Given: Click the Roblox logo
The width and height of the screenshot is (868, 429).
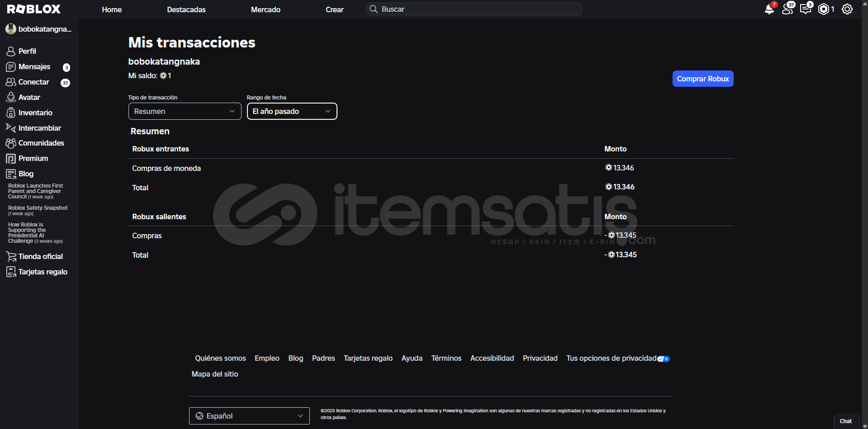Looking at the screenshot, I should coord(34,9).
